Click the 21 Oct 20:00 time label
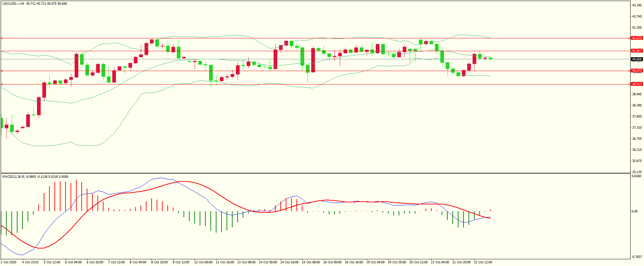The height and width of the screenshot is (266, 644). tap(461, 262)
